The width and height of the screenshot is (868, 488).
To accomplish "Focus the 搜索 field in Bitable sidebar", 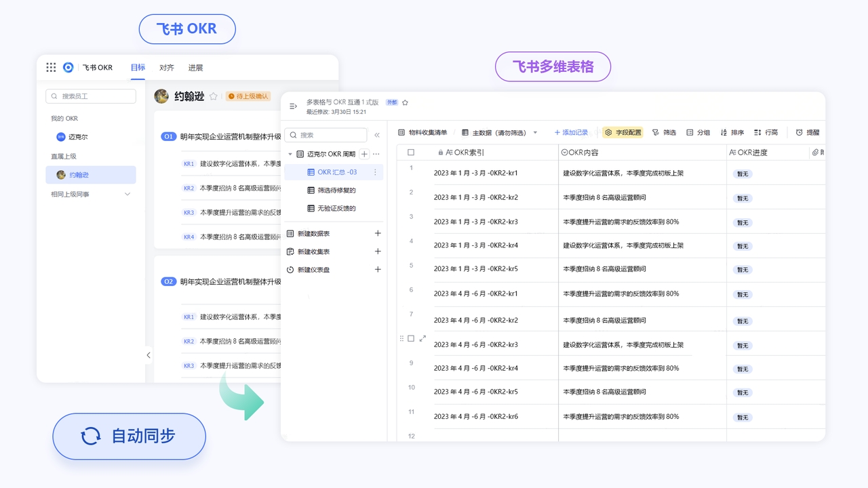I will 325,135.
